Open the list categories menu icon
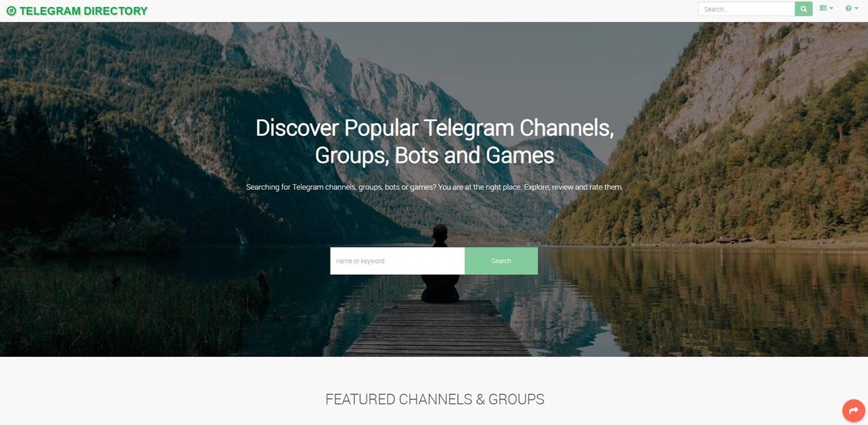The height and width of the screenshot is (425, 868). (x=823, y=8)
